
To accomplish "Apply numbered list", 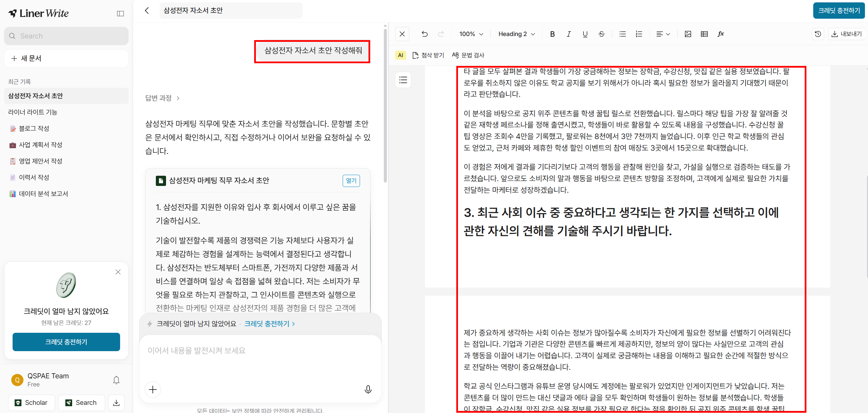I will [639, 34].
